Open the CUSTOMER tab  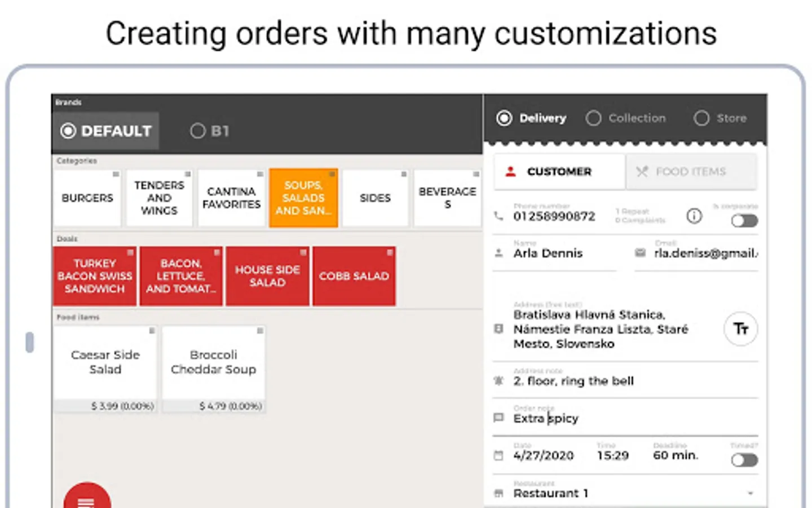pyautogui.click(x=559, y=172)
